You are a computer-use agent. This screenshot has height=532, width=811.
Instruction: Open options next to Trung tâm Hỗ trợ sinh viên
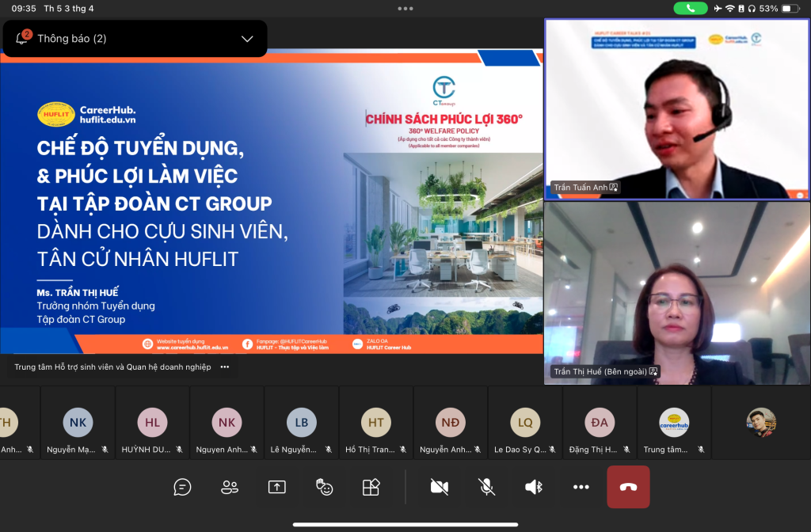tap(225, 367)
